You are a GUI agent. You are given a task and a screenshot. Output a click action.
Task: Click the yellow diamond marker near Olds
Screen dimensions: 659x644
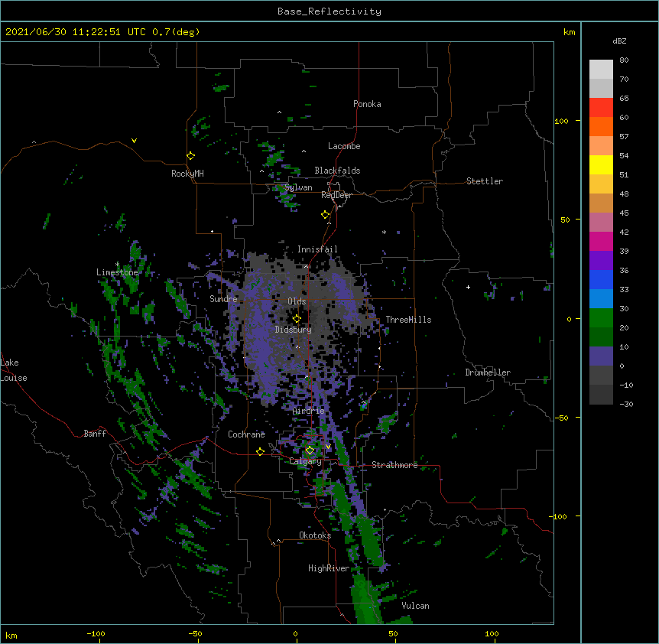297,318
